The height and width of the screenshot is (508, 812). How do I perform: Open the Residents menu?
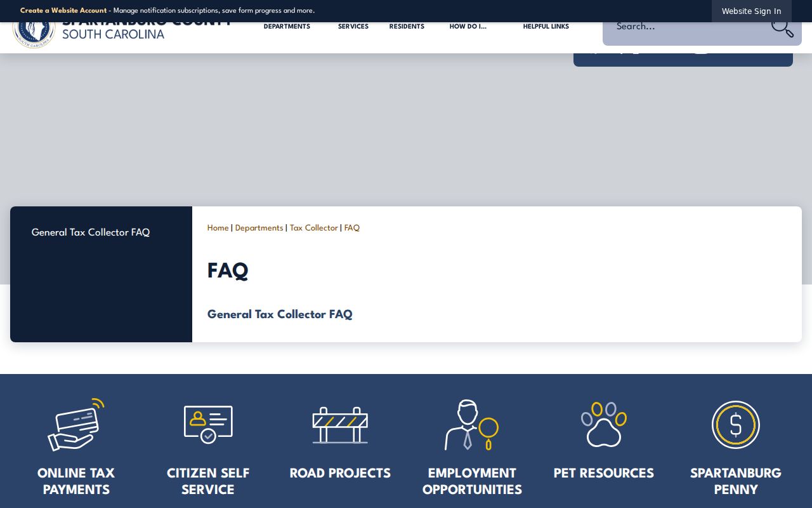(407, 27)
